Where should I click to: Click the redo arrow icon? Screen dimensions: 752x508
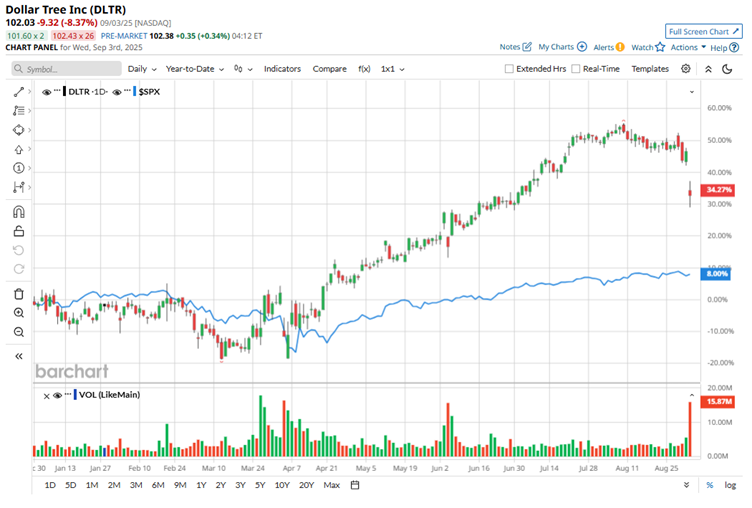pos(19,269)
